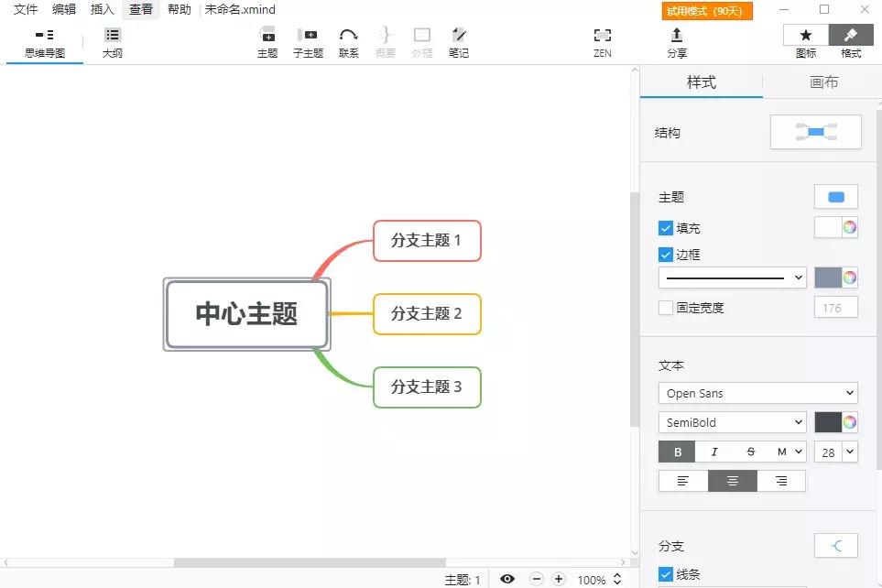Set center text alignment

(732, 480)
